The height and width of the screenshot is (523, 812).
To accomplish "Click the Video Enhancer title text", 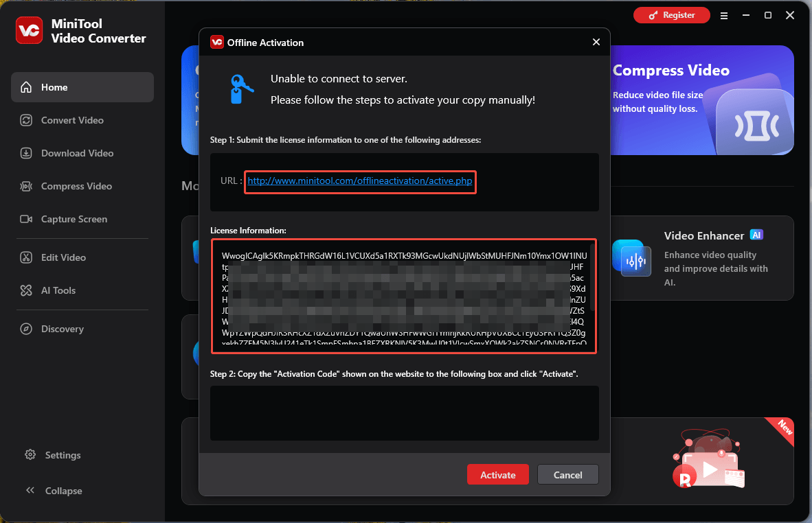I will [703, 236].
